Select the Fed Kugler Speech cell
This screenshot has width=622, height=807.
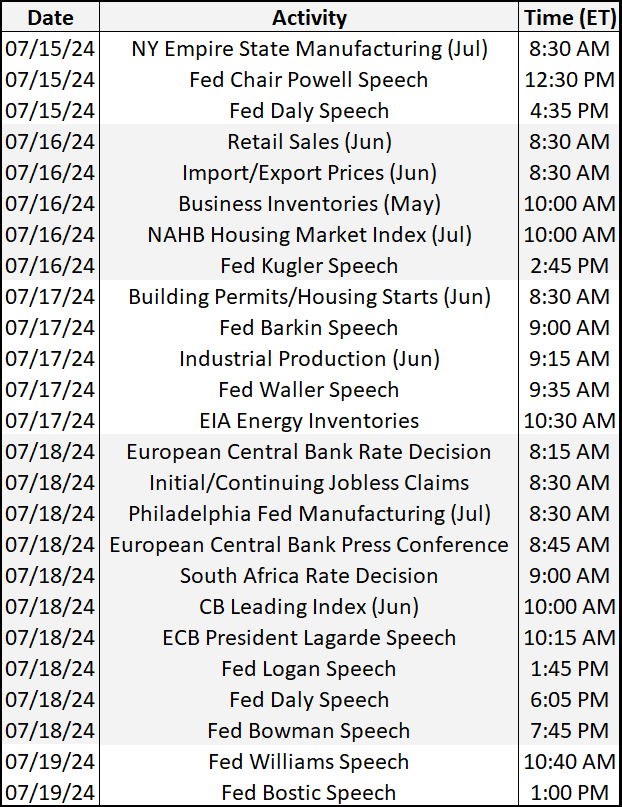tap(309, 266)
